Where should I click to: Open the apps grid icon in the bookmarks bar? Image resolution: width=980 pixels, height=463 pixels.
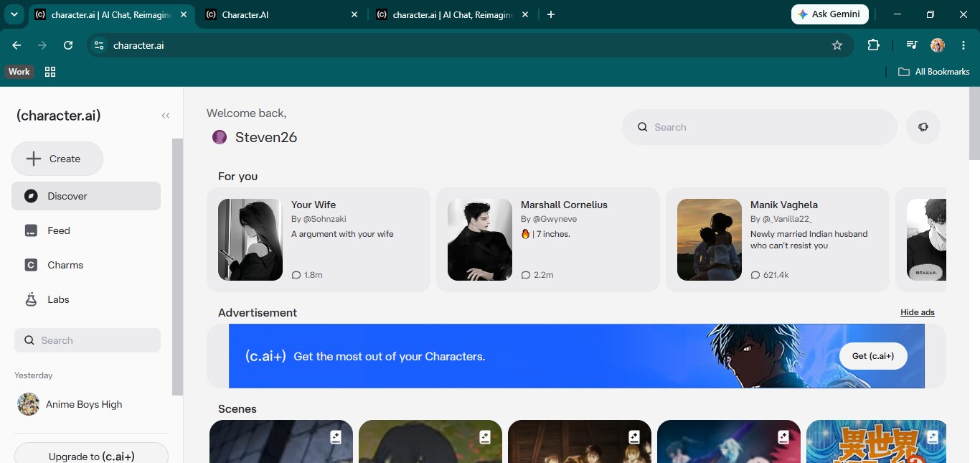50,72
